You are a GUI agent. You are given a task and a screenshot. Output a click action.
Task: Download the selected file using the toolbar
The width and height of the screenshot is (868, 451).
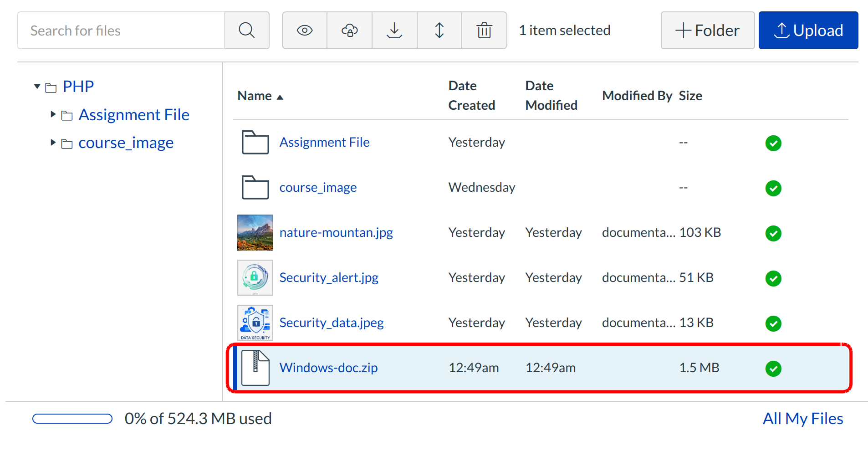pyautogui.click(x=394, y=31)
